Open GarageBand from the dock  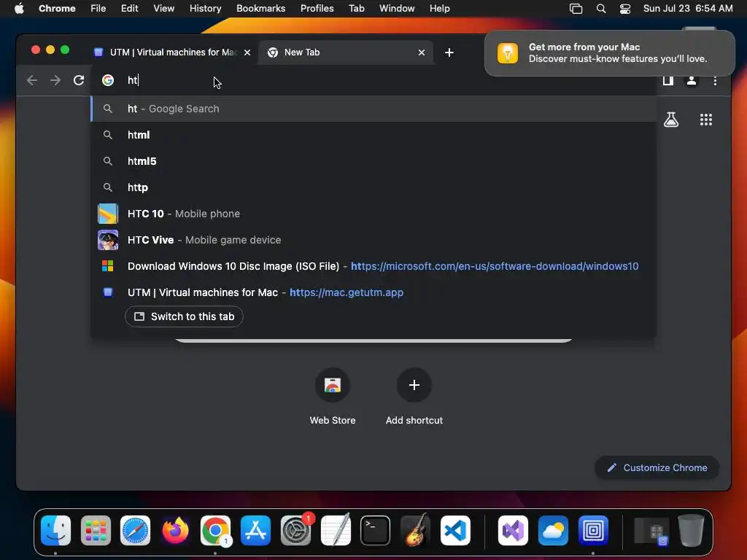click(x=416, y=530)
